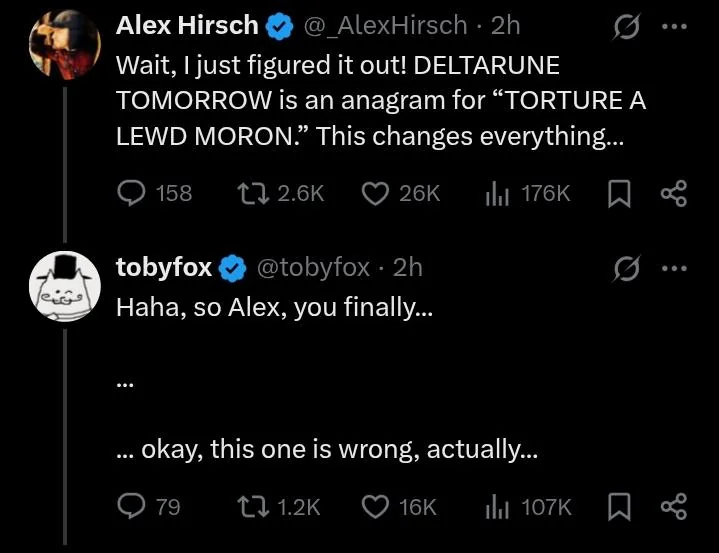The width and height of the screenshot is (719, 553).
Task: Reply to tobyfox's tweet
Action: coord(133,507)
